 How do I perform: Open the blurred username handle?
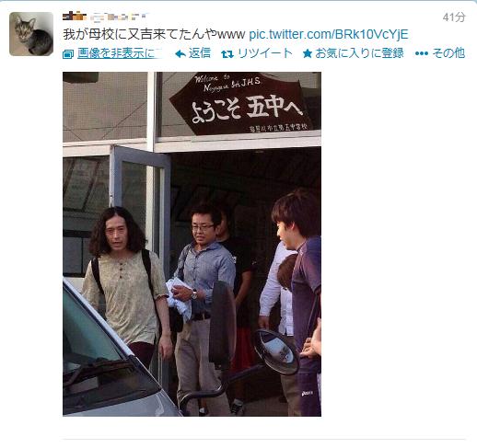(121, 17)
